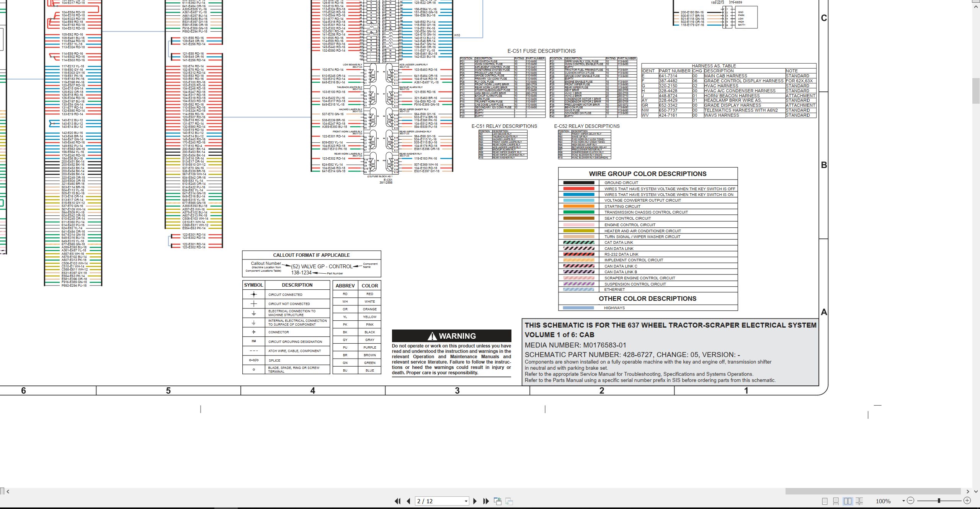Click the horizontal scrollbar left arrow
This screenshot has width=980, height=509.
(x=8, y=491)
